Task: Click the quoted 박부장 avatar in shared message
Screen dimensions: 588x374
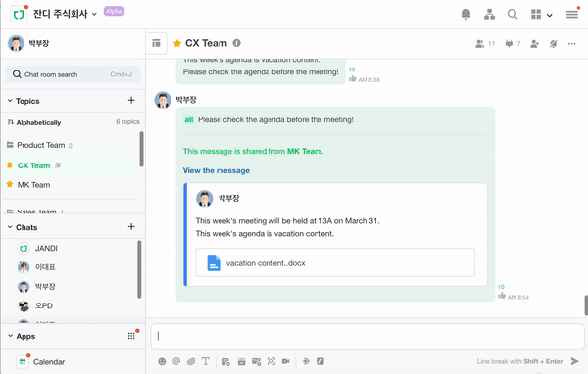Action: coord(205,198)
